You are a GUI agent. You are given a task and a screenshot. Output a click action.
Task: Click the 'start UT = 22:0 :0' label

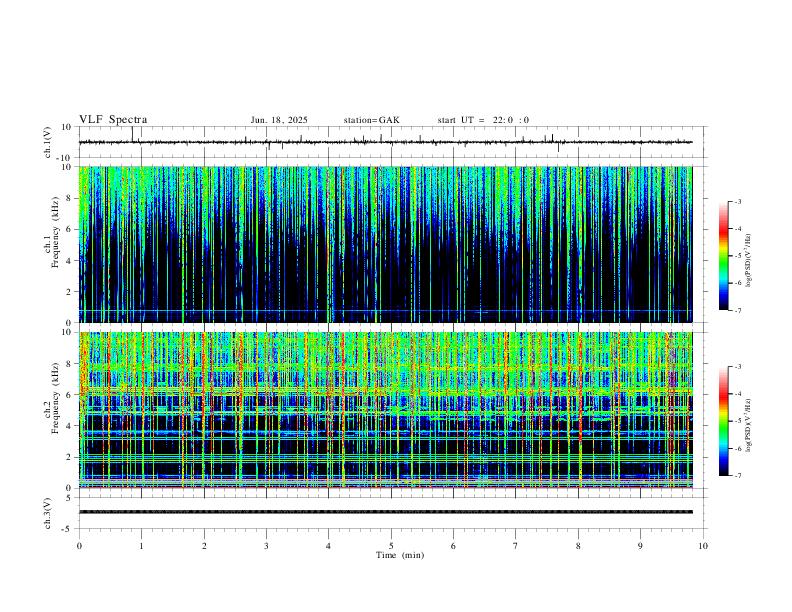point(483,120)
